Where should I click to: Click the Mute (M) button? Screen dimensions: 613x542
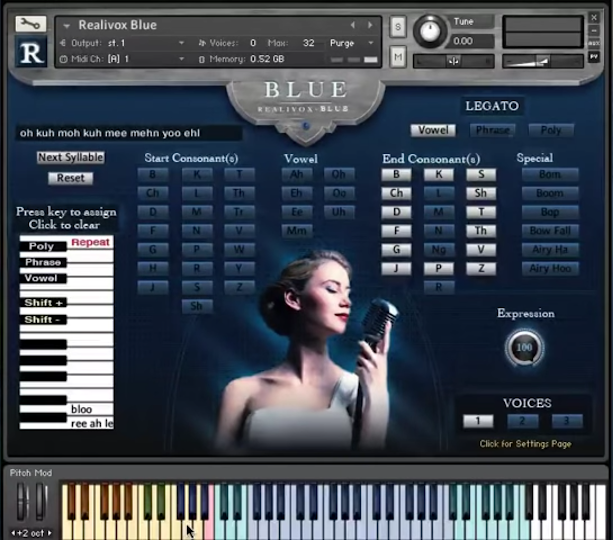(398, 58)
